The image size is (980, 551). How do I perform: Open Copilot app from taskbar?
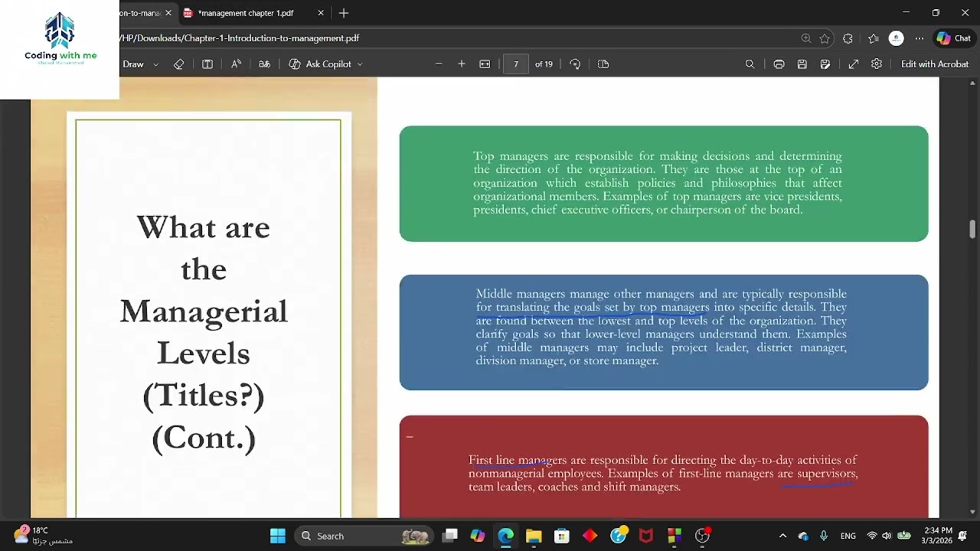[478, 536]
